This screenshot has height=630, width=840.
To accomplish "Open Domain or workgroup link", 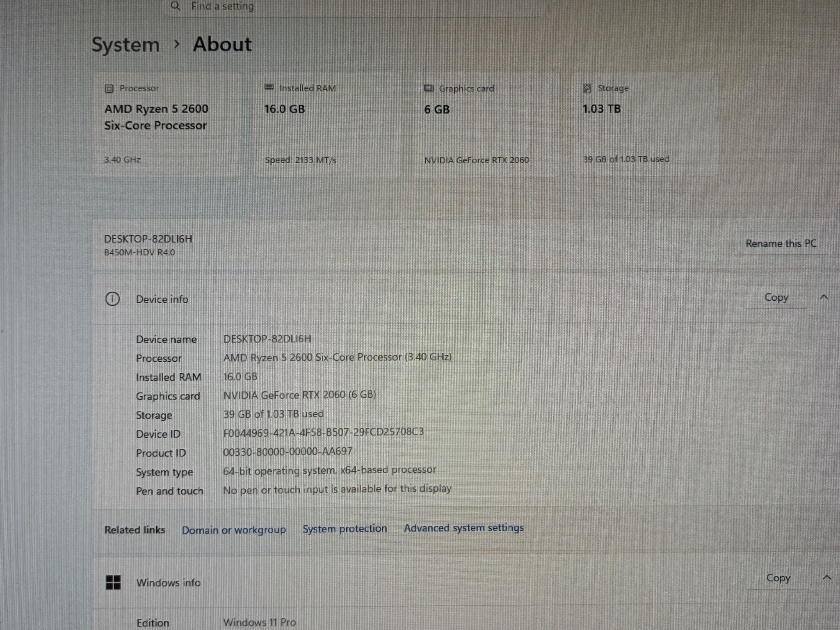I will [234, 530].
